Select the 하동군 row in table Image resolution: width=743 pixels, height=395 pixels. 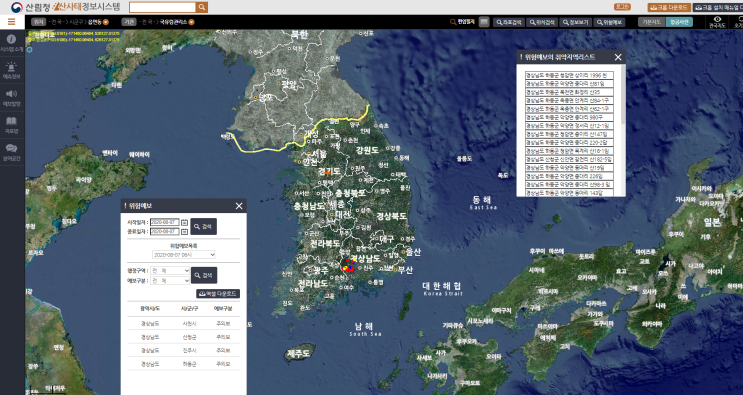183,364
